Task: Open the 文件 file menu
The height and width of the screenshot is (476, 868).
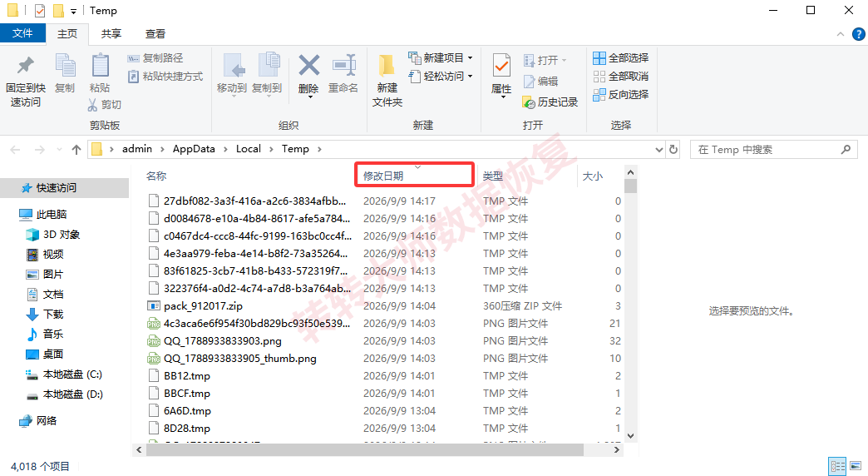Action: pyautogui.click(x=22, y=34)
